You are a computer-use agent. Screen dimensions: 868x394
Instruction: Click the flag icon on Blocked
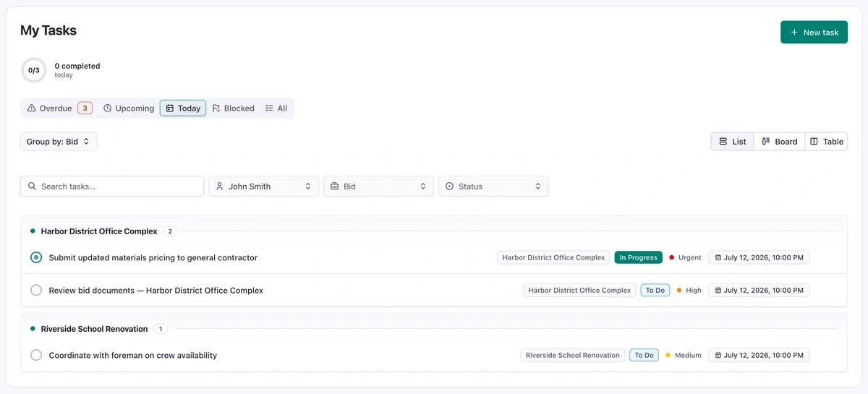(216, 108)
